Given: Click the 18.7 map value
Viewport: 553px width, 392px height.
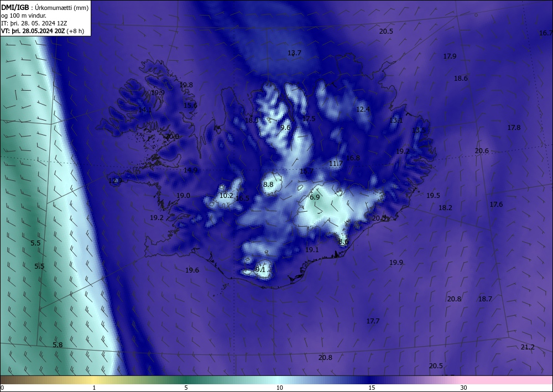Looking at the screenshot, I should pos(485,299).
